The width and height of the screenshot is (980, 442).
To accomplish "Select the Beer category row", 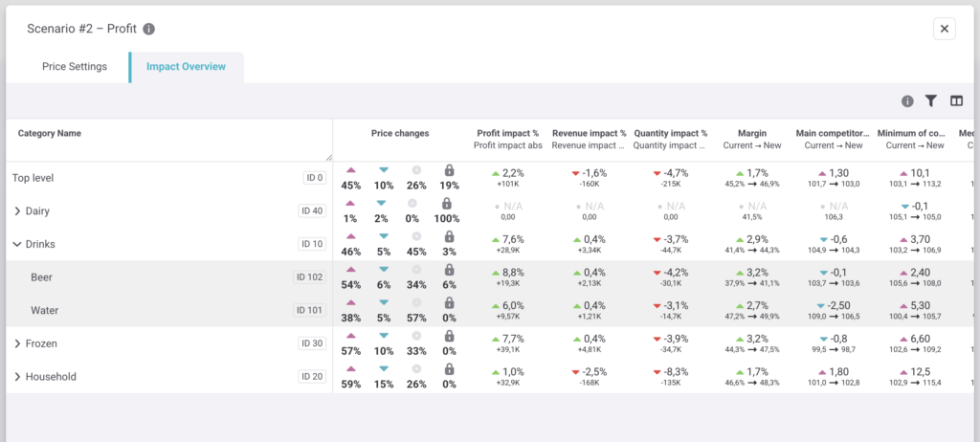I will tap(168, 276).
